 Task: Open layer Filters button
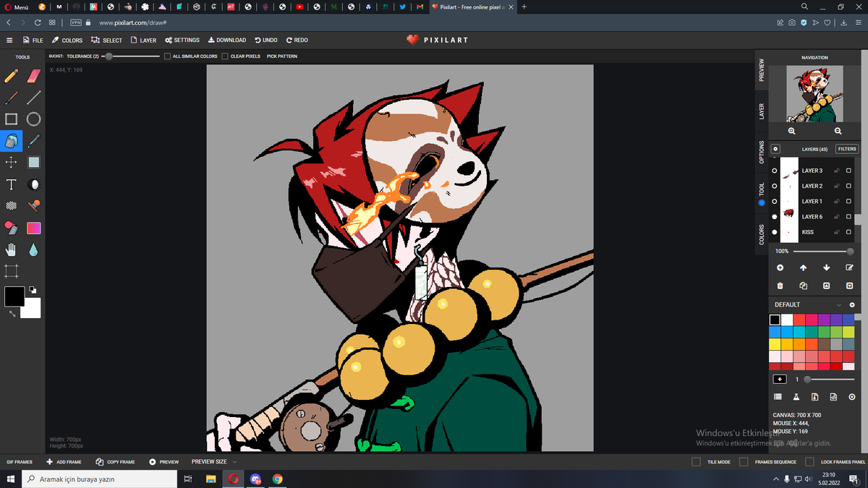(x=847, y=149)
